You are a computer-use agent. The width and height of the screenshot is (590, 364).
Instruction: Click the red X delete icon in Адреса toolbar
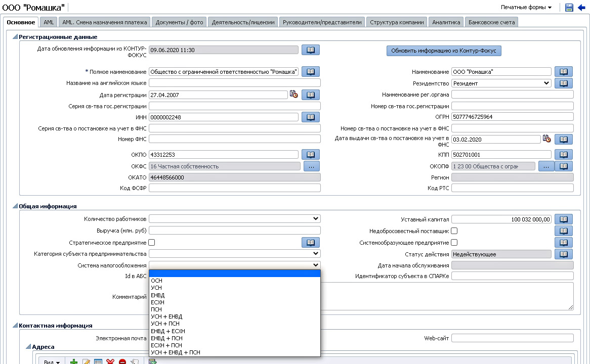110,362
